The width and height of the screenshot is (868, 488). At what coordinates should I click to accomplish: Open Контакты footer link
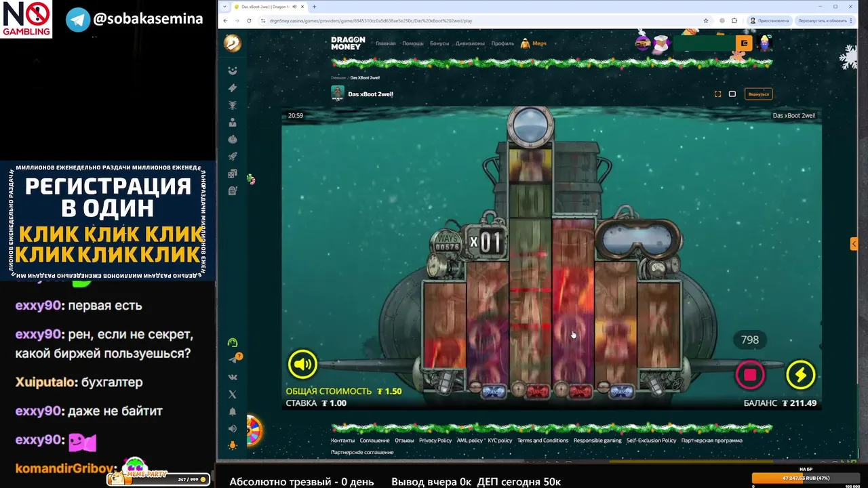(342, 441)
